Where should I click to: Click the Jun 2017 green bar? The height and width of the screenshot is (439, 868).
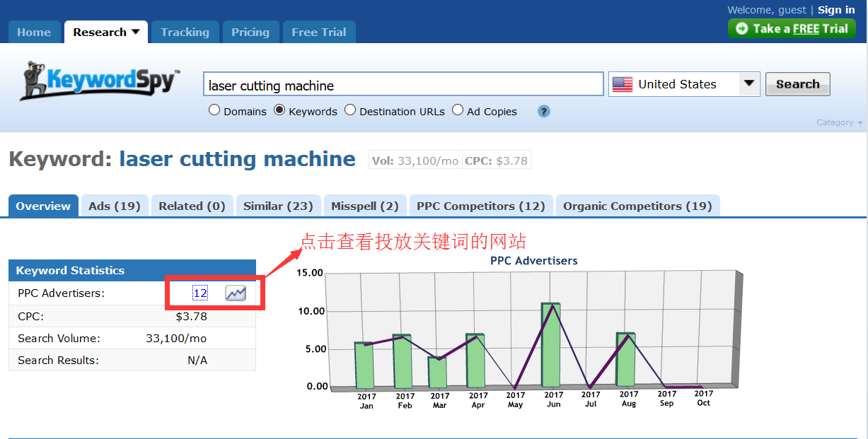click(550, 345)
